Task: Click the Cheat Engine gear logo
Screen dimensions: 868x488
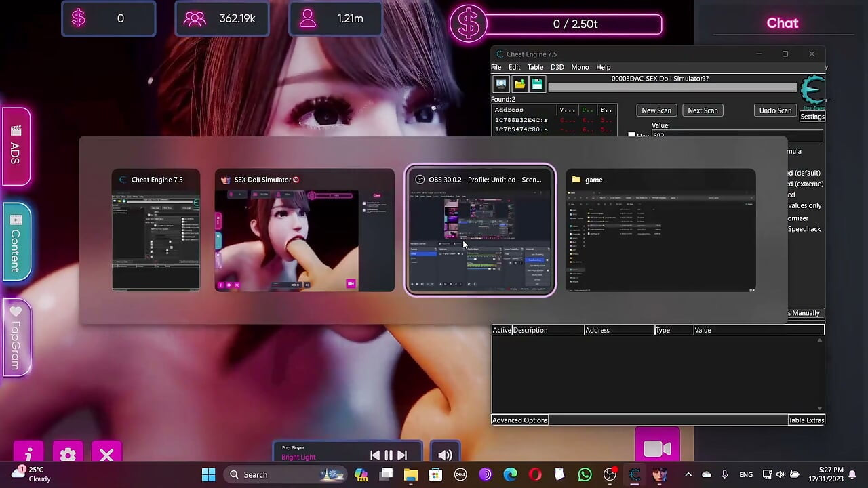Action: pos(812,91)
